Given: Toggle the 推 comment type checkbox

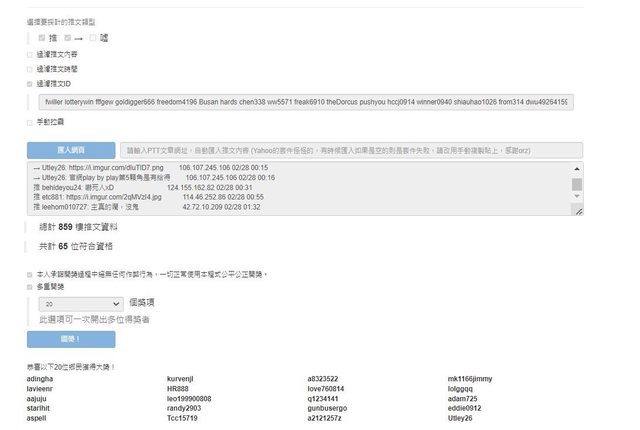Looking at the screenshot, I should 42,37.
